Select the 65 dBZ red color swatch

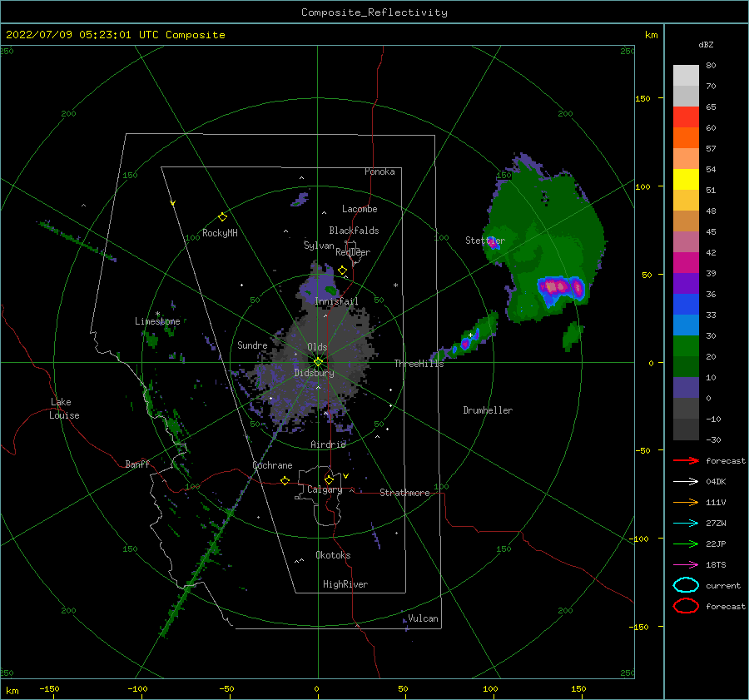click(686, 117)
